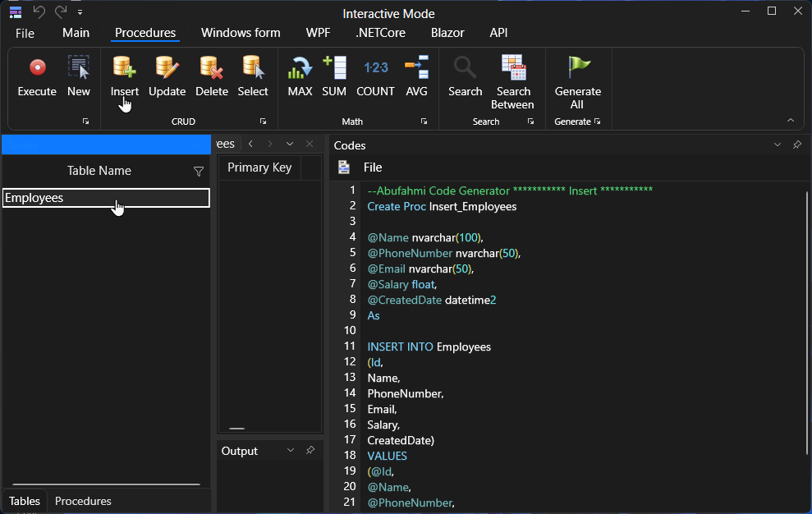812x514 pixels.
Task: Close the Employees document tab
Action: click(310, 144)
